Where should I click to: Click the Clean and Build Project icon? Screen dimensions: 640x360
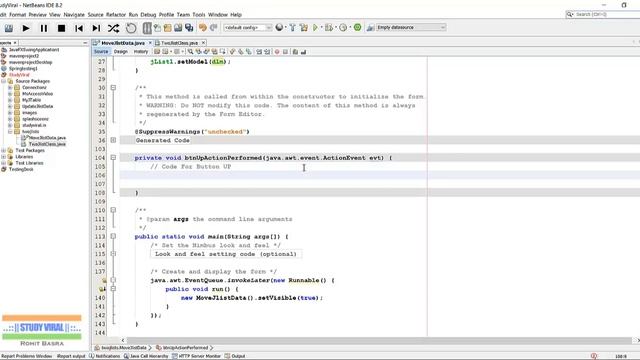(304, 27)
